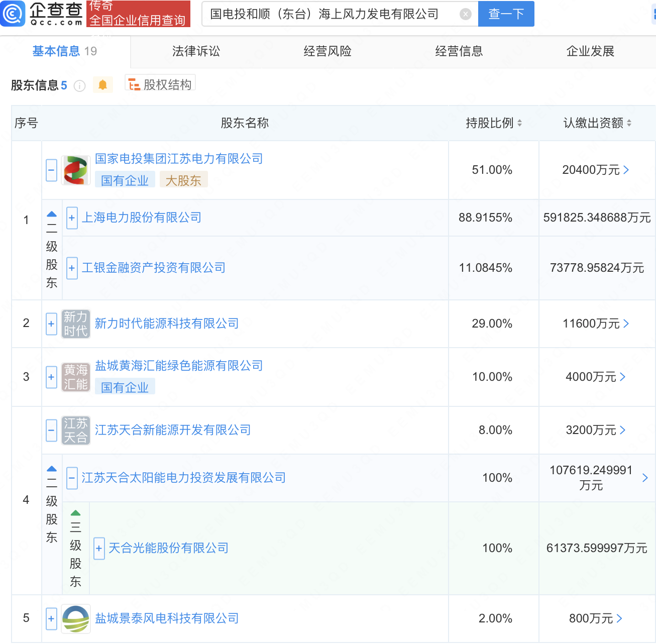Screen dimensions: 656x644
Task: Click the Qcc.com logo icon
Action: click(x=13, y=14)
